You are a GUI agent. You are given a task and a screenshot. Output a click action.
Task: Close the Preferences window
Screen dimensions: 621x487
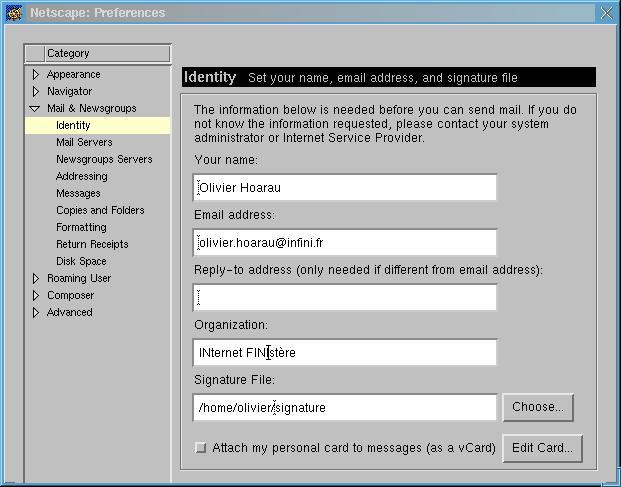point(606,13)
